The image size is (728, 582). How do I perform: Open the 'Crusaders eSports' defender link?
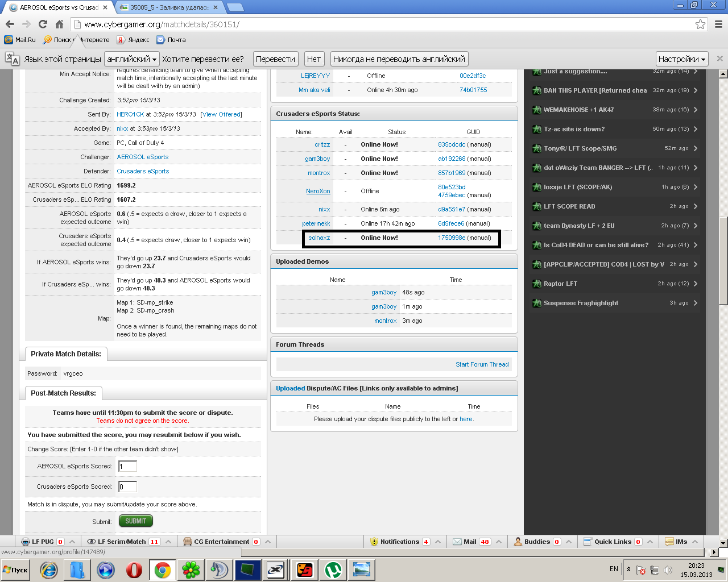[x=143, y=171]
